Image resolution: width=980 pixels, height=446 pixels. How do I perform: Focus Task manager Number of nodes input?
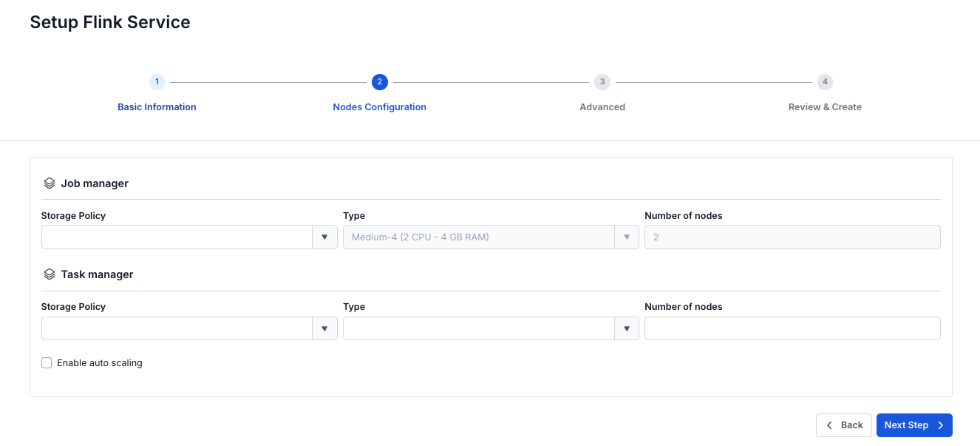[x=792, y=328]
